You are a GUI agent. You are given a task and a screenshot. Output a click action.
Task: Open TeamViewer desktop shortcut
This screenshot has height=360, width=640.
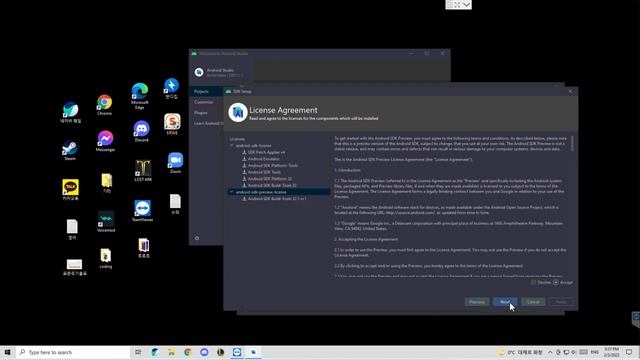(x=142, y=211)
